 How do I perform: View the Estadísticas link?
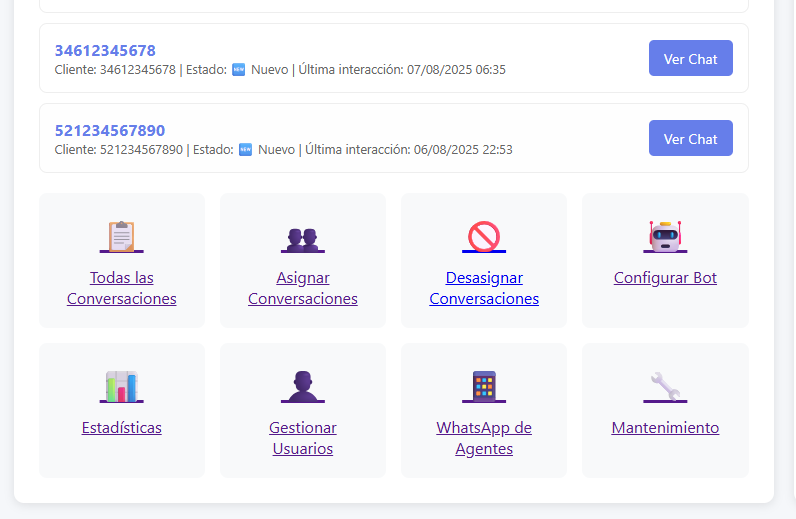(x=122, y=428)
